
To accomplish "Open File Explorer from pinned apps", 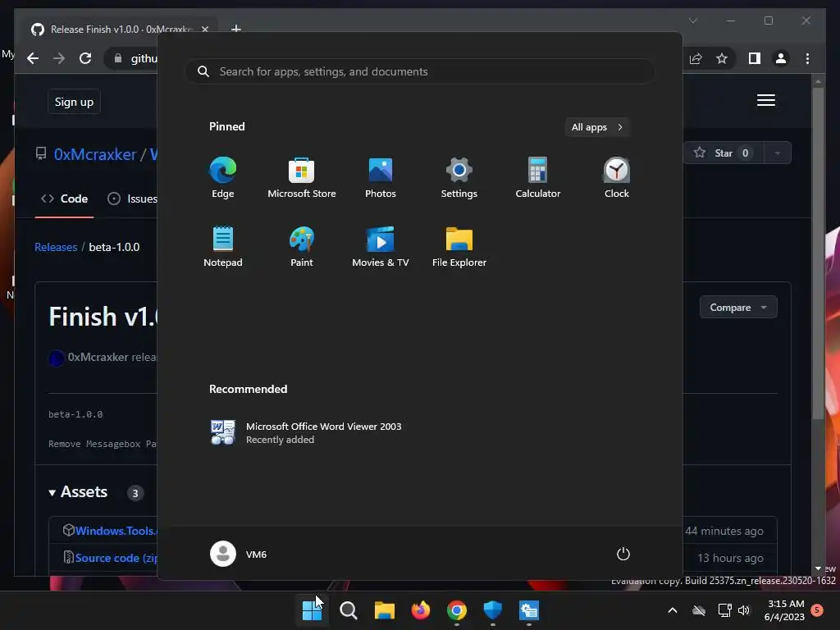I will pyautogui.click(x=459, y=246).
